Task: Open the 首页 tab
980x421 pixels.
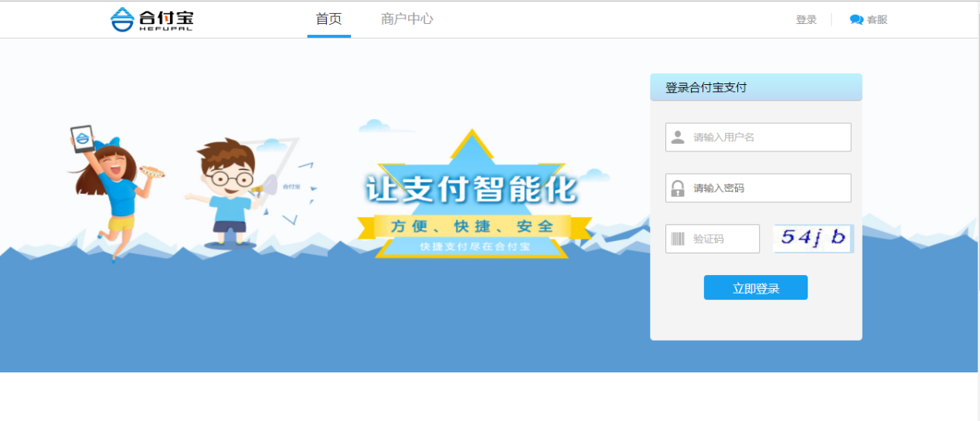Action: [x=328, y=19]
